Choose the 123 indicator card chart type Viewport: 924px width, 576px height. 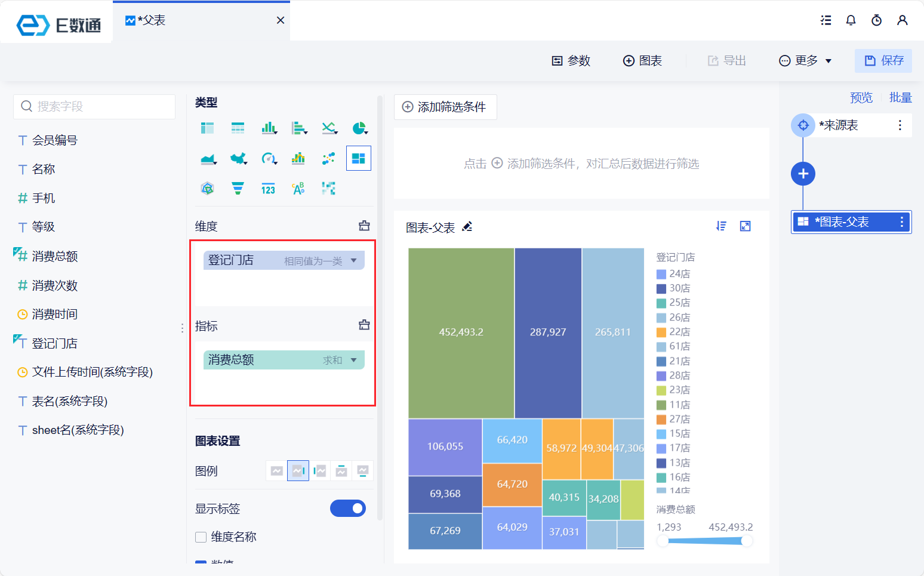click(x=268, y=189)
